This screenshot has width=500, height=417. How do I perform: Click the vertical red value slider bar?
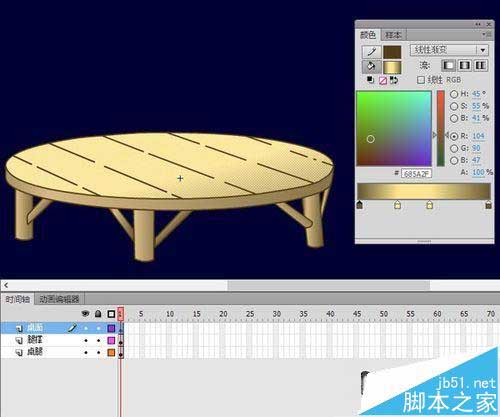coord(441,128)
